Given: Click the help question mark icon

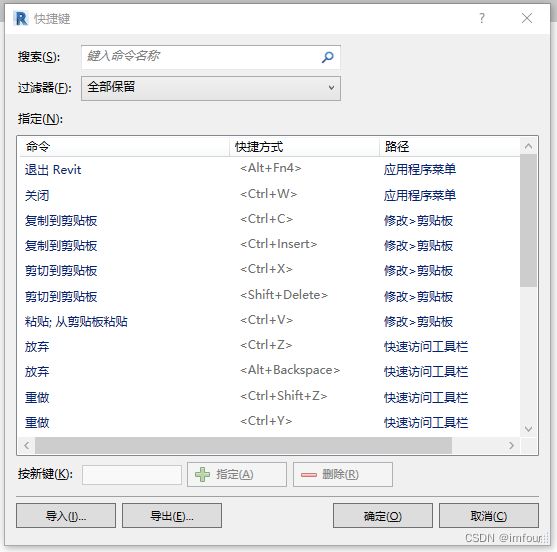Looking at the screenshot, I should [482, 18].
